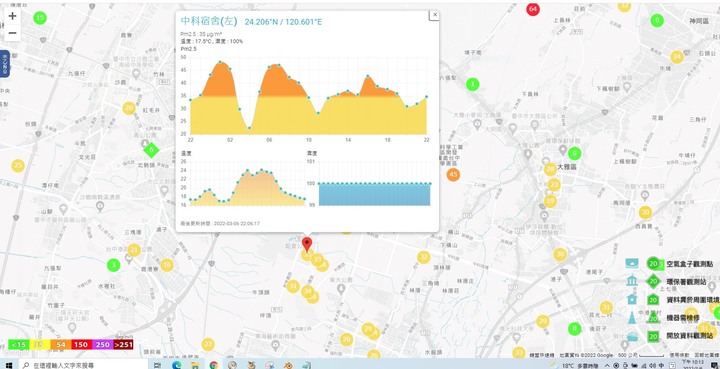Screen dimensions: 720x369
Task: Expand hidden system tray icons chevron
Action: point(607,365)
